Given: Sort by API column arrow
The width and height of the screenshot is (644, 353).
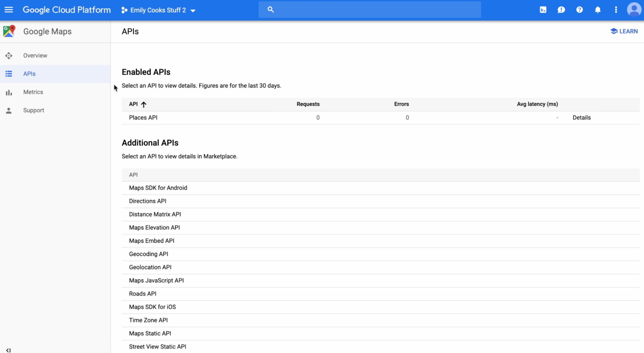Looking at the screenshot, I should 144,104.
